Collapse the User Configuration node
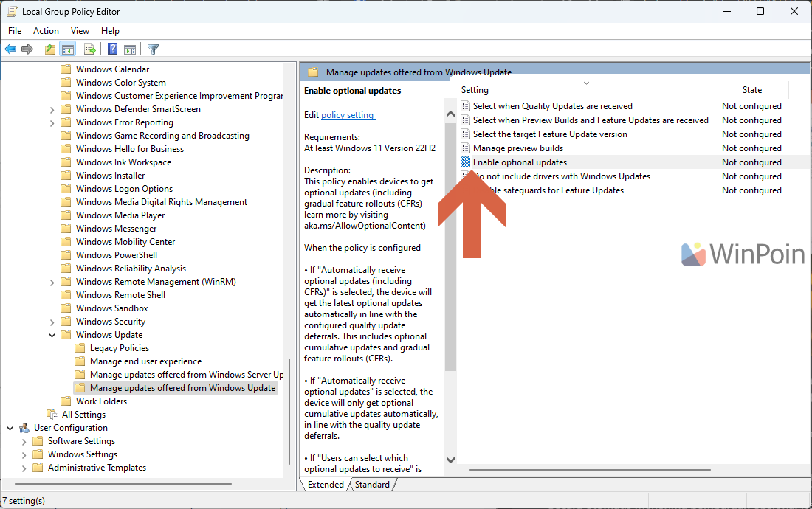The width and height of the screenshot is (812, 509). pyautogui.click(x=10, y=428)
